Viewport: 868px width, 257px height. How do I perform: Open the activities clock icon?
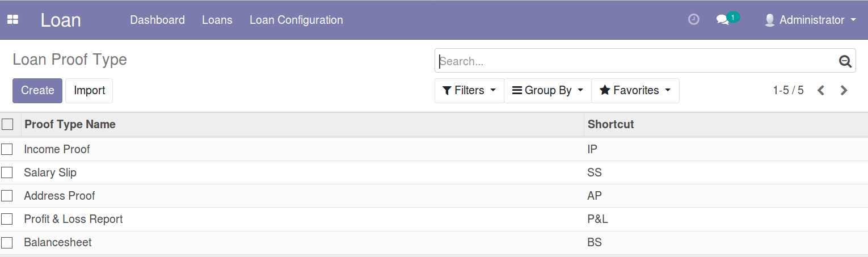click(x=693, y=20)
